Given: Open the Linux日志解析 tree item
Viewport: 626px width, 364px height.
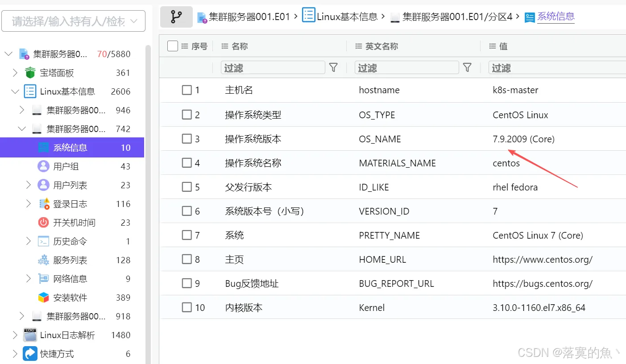Looking at the screenshot, I should coord(72,335).
